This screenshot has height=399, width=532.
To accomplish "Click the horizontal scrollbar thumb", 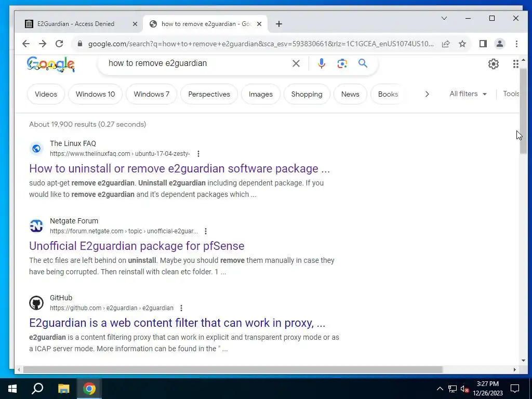I will [x=233, y=369].
